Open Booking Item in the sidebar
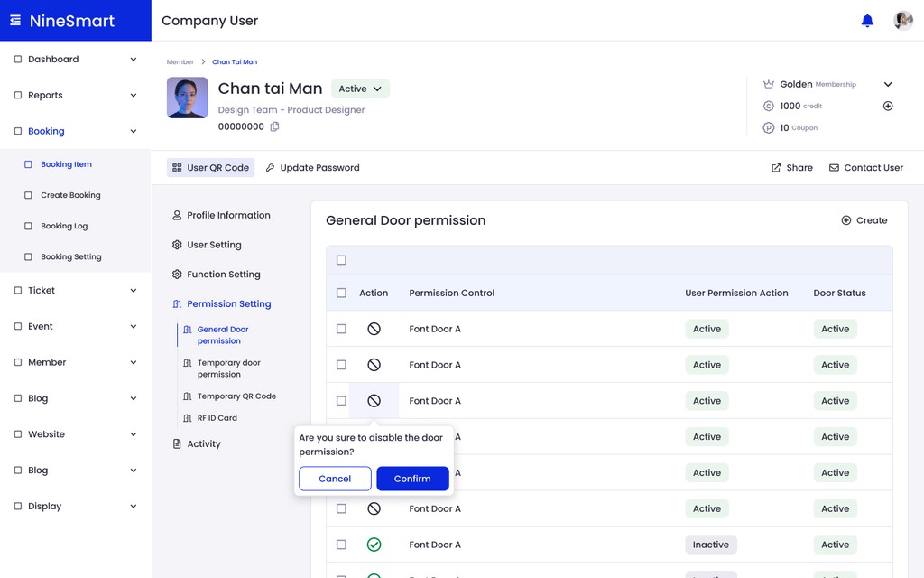The width and height of the screenshot is (924, 578). point(66,164)
